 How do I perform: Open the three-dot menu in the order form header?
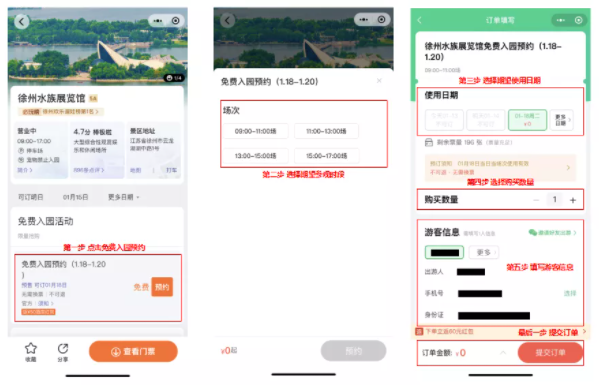coord(560,20)
